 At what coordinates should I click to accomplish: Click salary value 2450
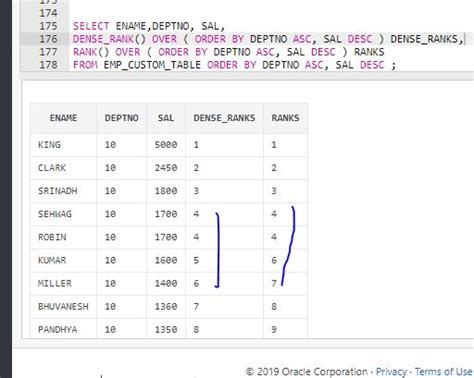pyautogui.click(x=166, y=168)
